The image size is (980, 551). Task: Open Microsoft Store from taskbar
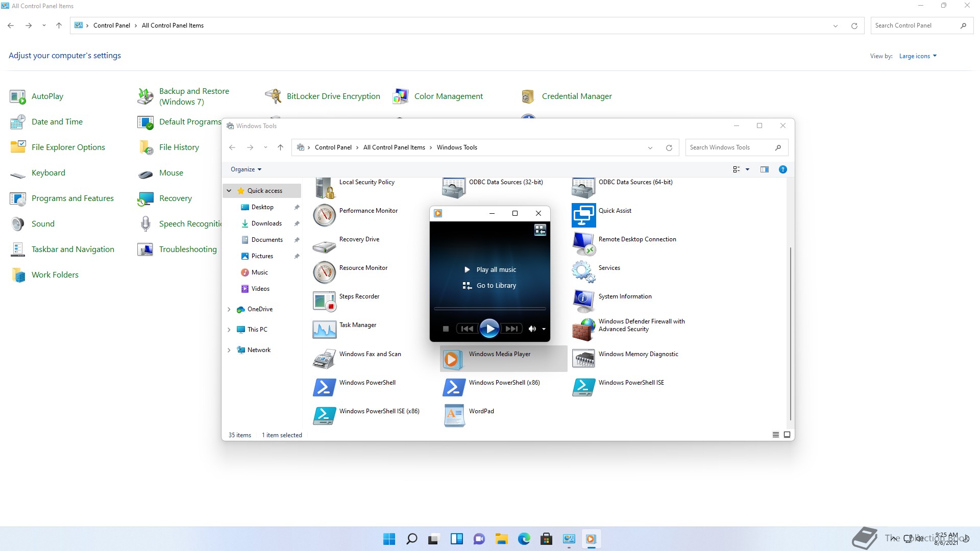point(547,539)
